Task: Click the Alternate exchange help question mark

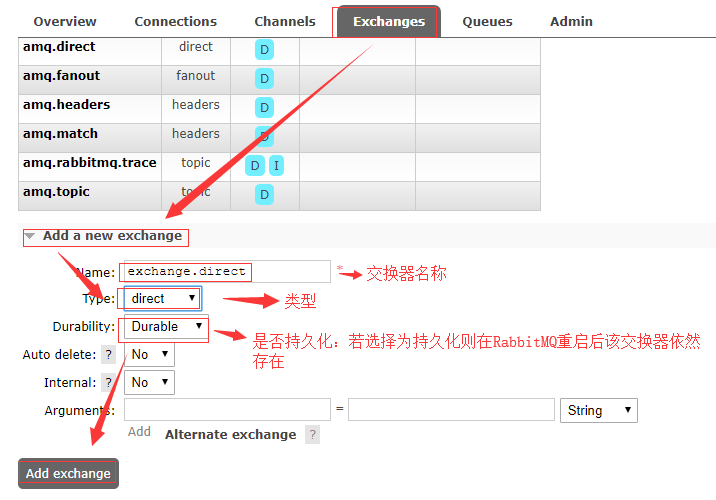Action: (x=312, y=434)
